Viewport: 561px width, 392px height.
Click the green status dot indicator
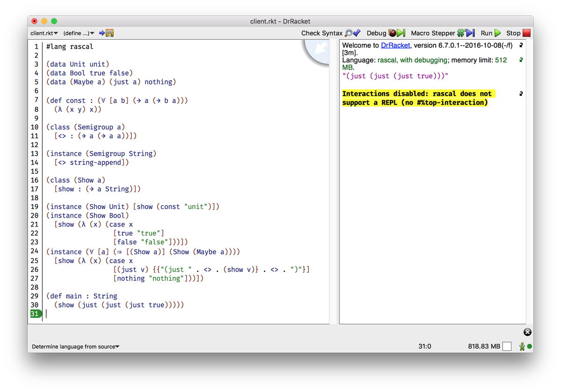point(530,347)
